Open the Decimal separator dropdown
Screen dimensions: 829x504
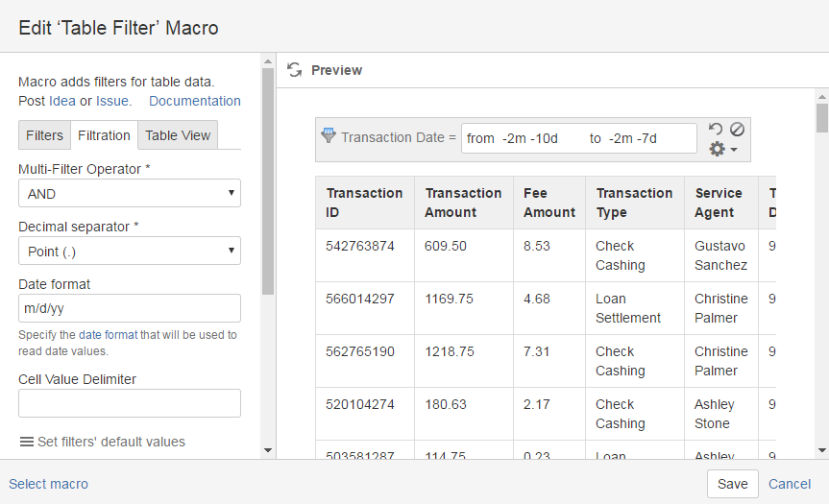point(129,251)
